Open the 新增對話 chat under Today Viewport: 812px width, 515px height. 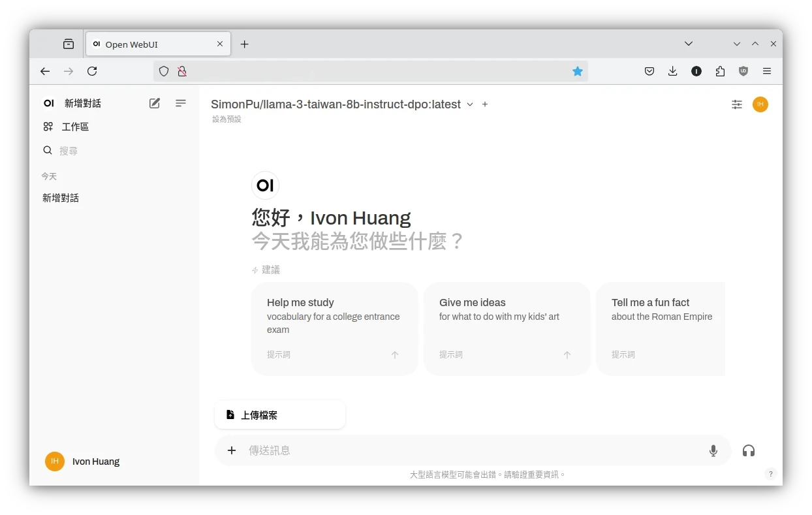point(61,198)
